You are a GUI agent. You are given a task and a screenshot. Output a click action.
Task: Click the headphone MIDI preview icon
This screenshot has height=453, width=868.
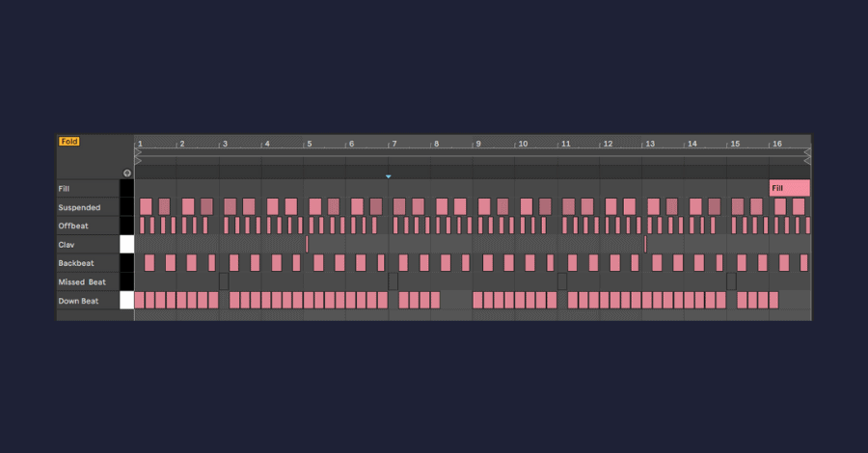[127, 173]
